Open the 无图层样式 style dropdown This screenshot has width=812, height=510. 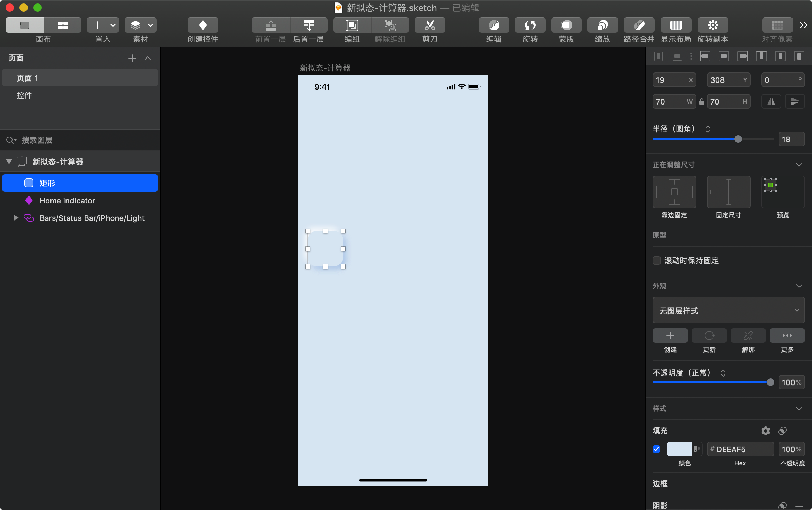[728, 310]
